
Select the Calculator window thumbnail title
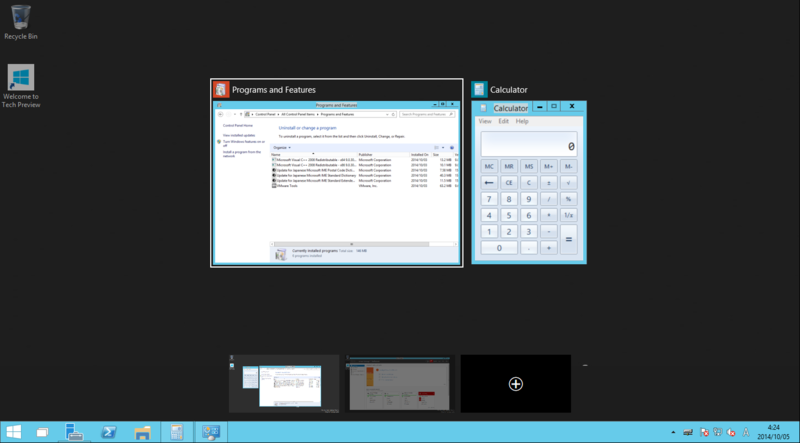click(508, 90)
